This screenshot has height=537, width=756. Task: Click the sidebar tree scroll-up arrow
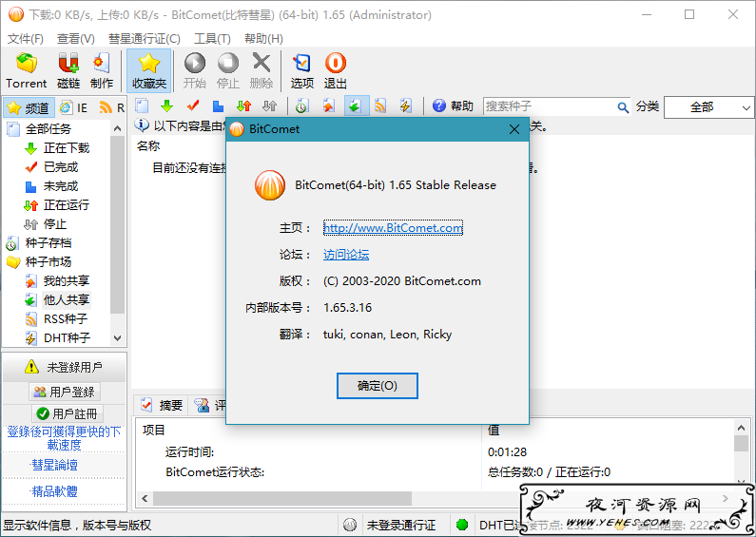118,128
